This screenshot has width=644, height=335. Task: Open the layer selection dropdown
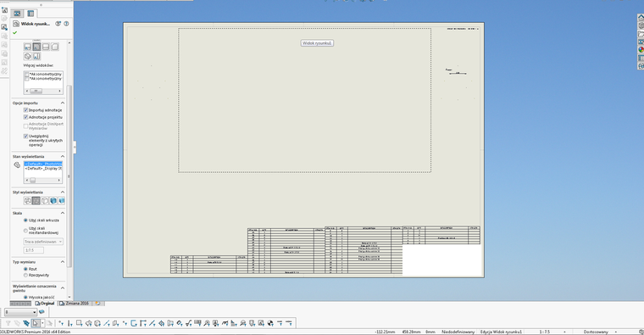20,312
